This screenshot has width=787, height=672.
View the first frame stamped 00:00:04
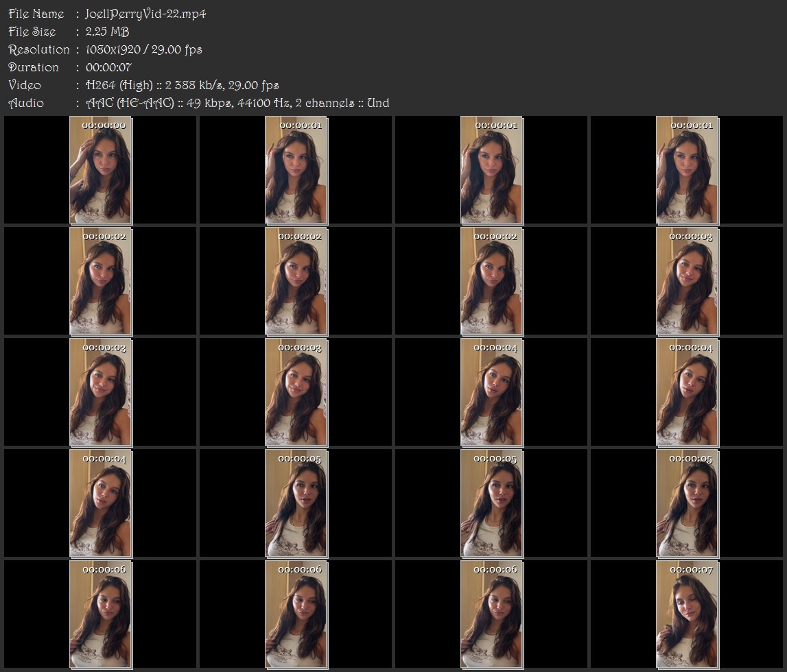492,392
